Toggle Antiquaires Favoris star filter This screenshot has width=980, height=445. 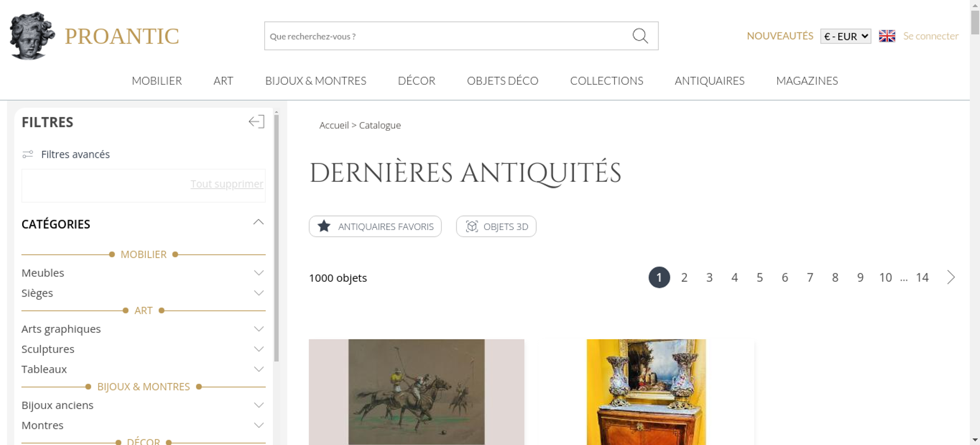point(375,226)
